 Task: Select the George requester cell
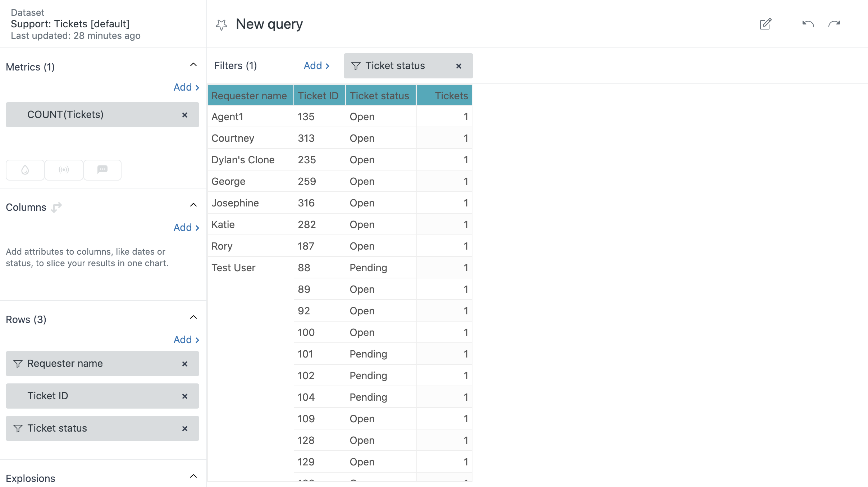tap(251, 181)
